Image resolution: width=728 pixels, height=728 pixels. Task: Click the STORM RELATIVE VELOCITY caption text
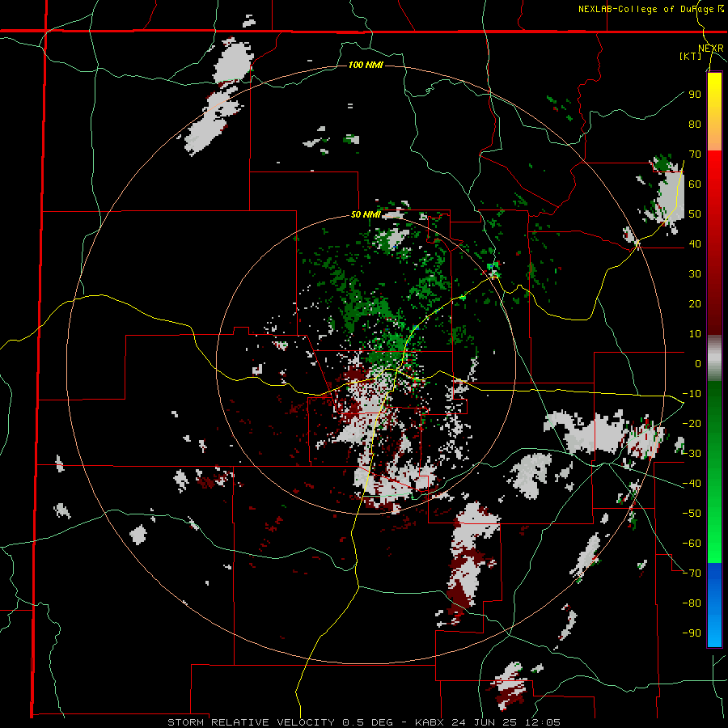251,722
